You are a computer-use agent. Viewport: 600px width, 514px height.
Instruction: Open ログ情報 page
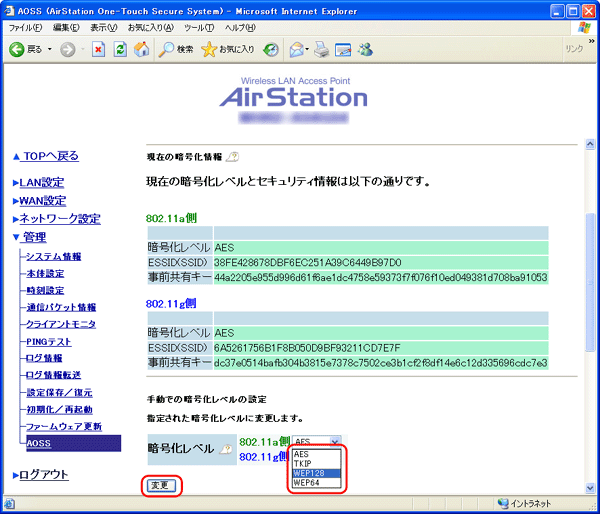click(44, 358)
